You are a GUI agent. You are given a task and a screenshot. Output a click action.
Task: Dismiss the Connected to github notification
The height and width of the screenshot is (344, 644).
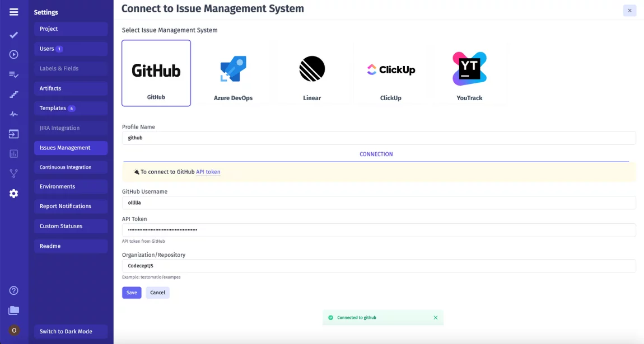436,317
